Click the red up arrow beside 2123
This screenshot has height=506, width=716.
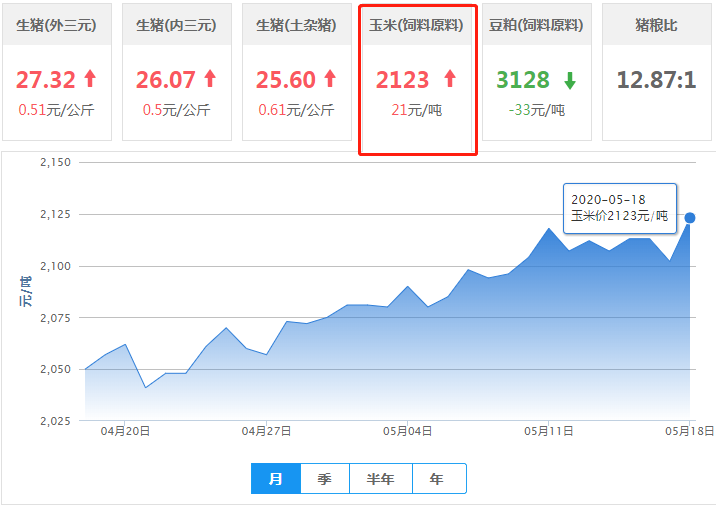tap(449, 79)
